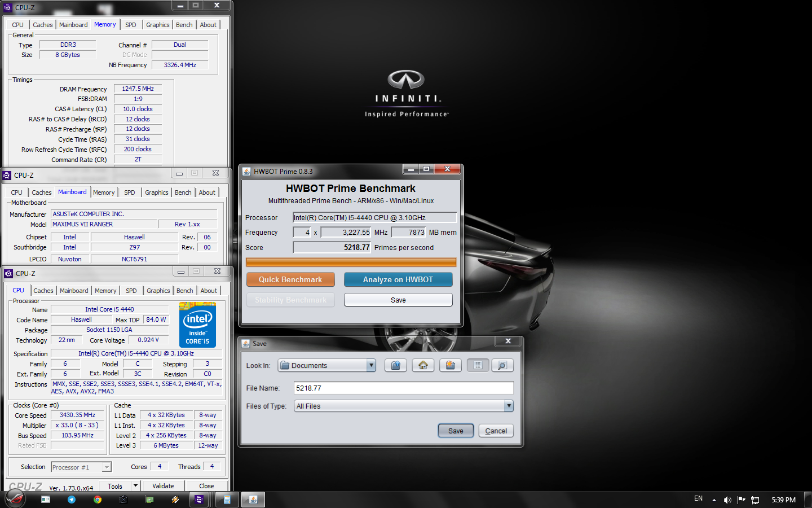Click the Core Speed value 3430.35 MHz
The width and height of the screenshot is (812, 508).
tap(77, 415)
